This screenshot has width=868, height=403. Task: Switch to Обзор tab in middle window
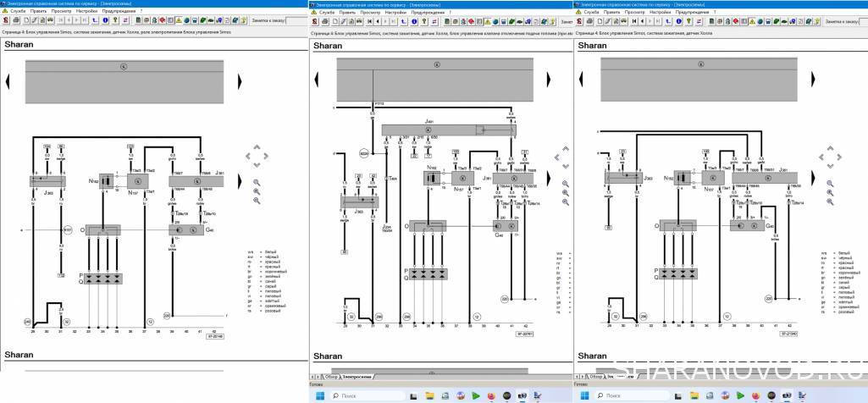[x=331, y=376]
